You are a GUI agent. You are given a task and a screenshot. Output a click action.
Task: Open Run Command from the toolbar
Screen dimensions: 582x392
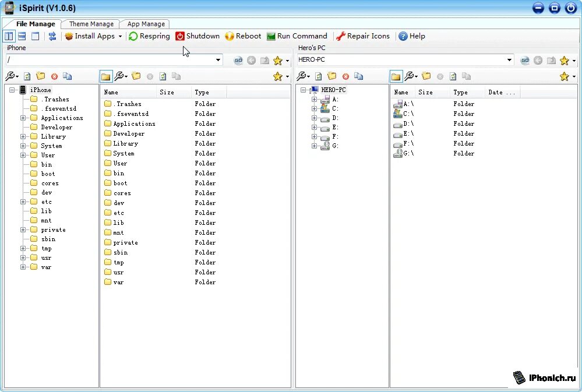[297, 36]
